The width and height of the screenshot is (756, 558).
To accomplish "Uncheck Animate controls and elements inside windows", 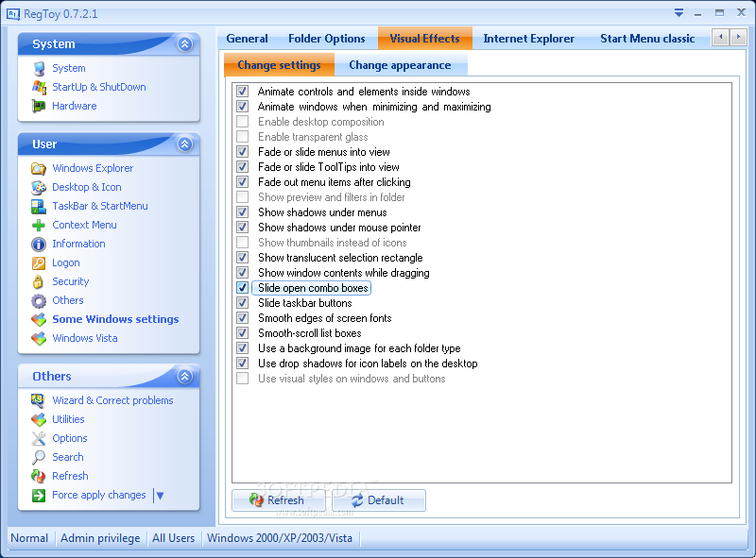I will (x=243, y=91).
